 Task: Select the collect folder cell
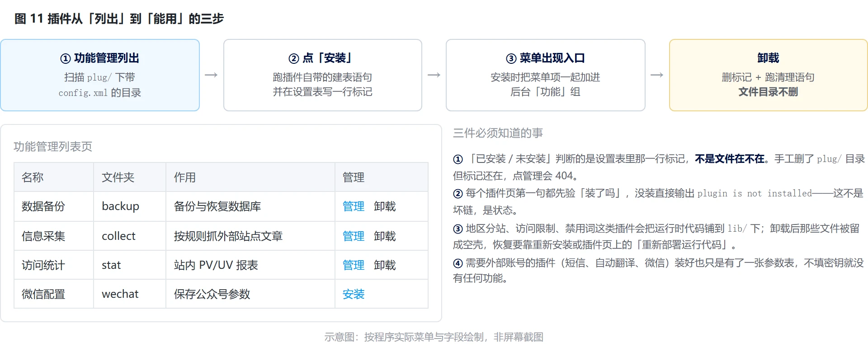pos(130,236)
